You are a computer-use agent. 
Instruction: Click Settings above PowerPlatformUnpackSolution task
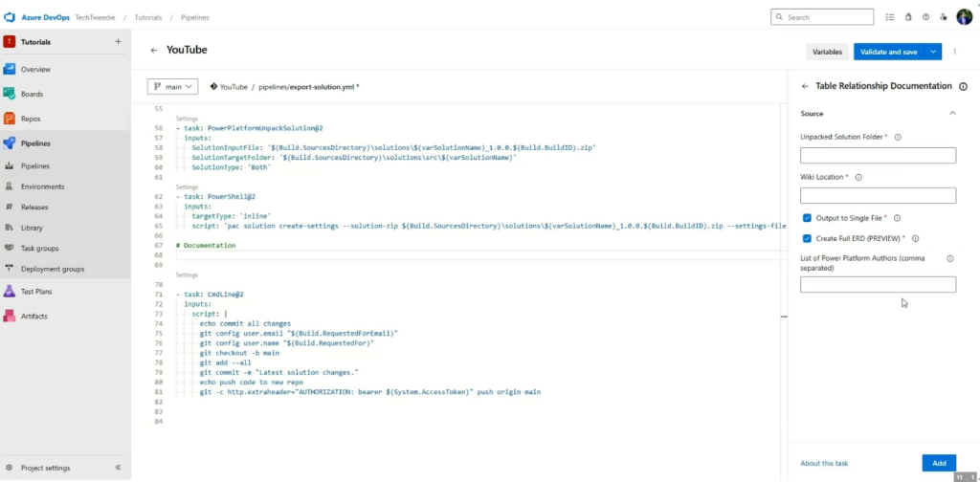point(187,118)
